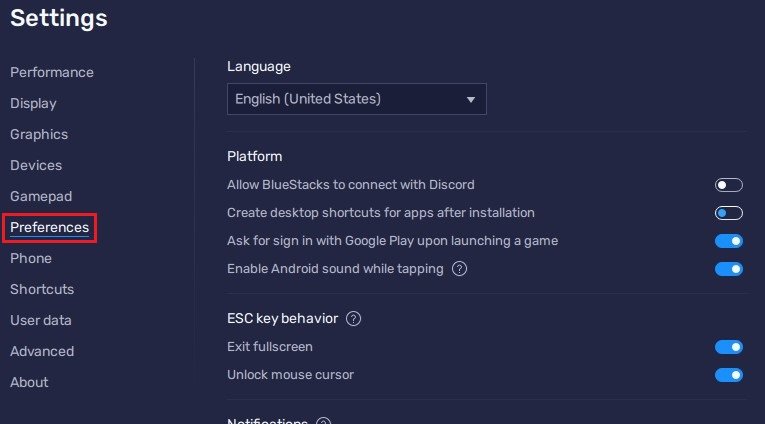Turn off Android sound while tapping

tap(729, 269)
